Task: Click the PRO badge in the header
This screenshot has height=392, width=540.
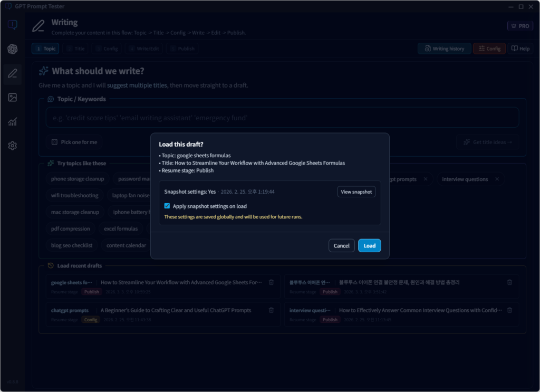Action: [520, 25]
